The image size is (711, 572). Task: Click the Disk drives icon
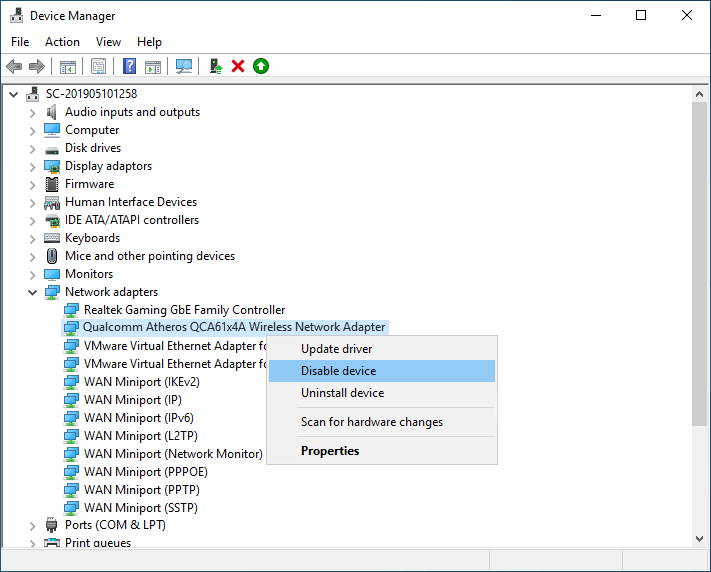click(x=52, y=149)
